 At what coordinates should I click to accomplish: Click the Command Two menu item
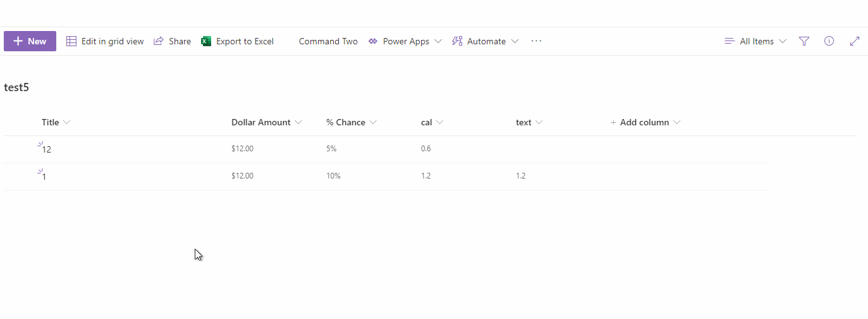tap(328, 41)
